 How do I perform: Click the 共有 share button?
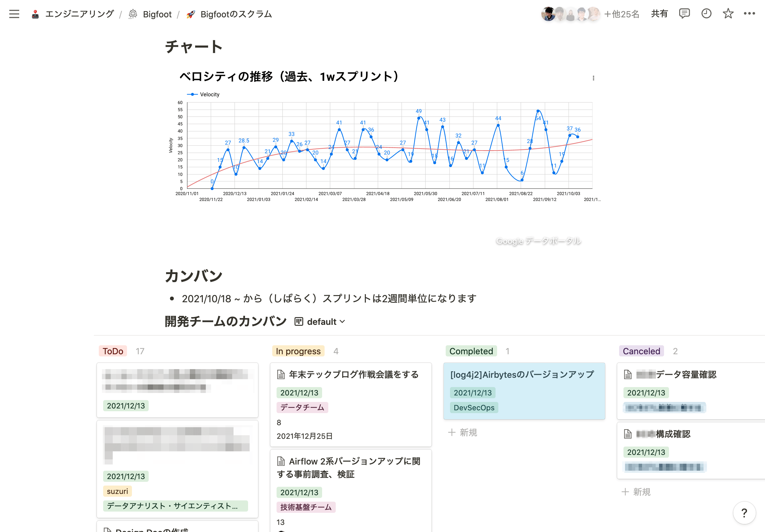659,14
